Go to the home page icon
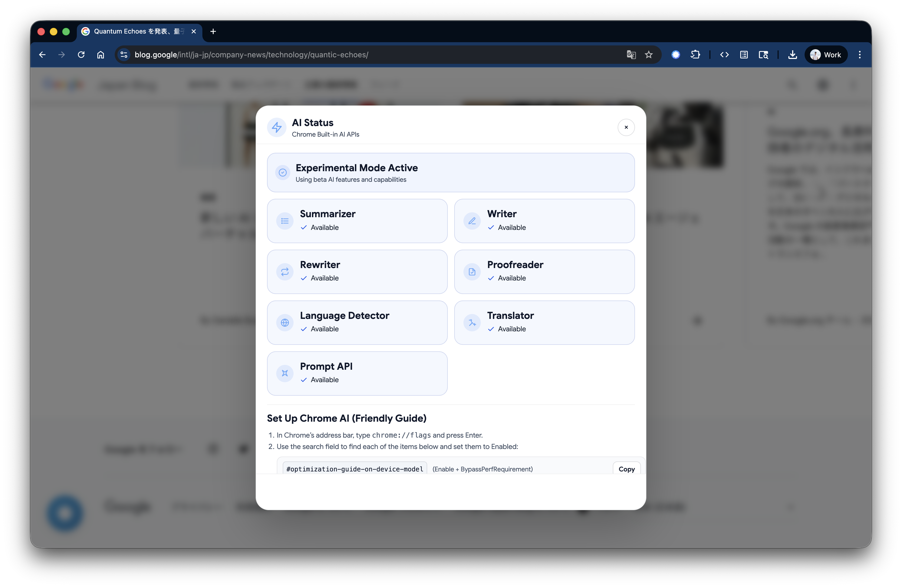The height and width of the screenshot is (588, 902). coord(100,55)
